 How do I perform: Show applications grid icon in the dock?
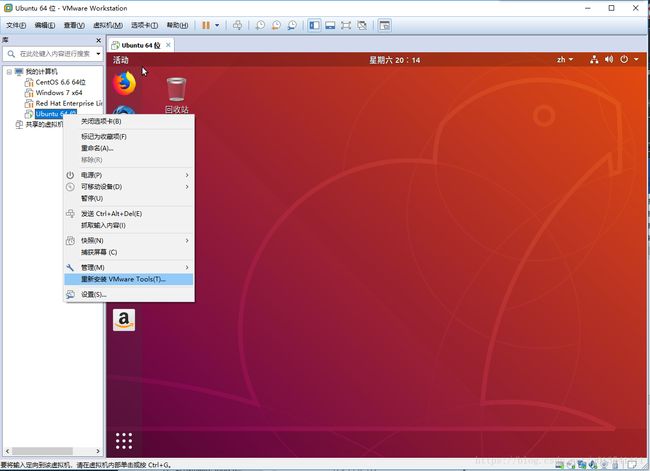point(124,441)
